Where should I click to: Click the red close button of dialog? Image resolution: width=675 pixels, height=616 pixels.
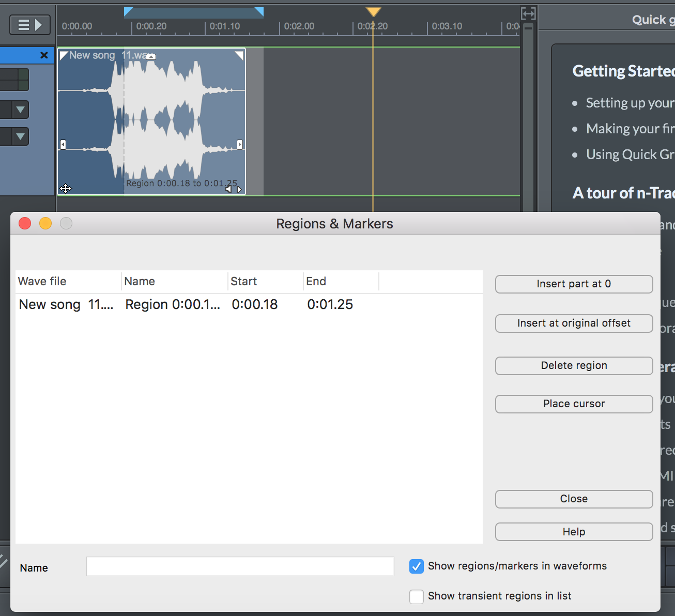25,223
